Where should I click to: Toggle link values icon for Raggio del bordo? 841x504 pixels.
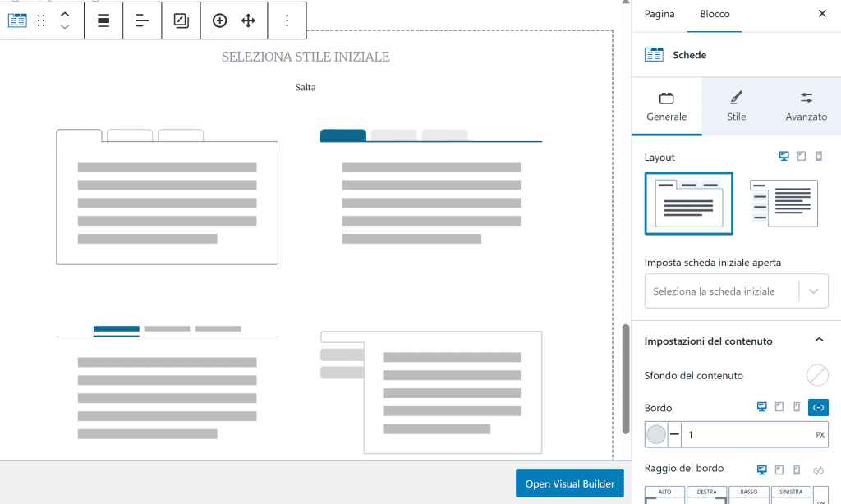click(x=818, y=470)
